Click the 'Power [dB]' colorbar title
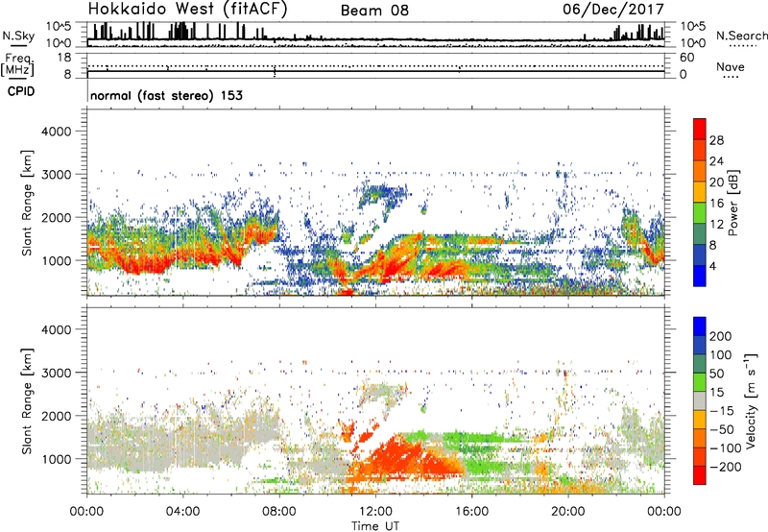The image size is (768, 532). (x=732, y=203)
